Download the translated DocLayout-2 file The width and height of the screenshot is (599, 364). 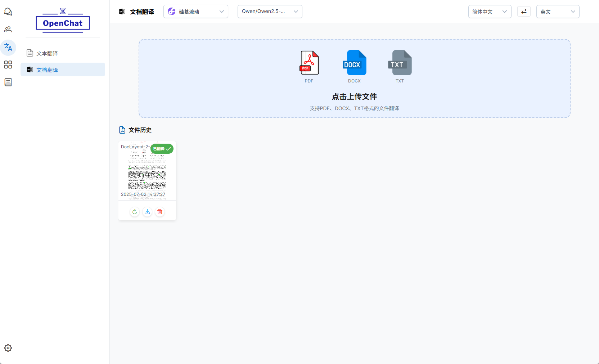click(147, 212)
